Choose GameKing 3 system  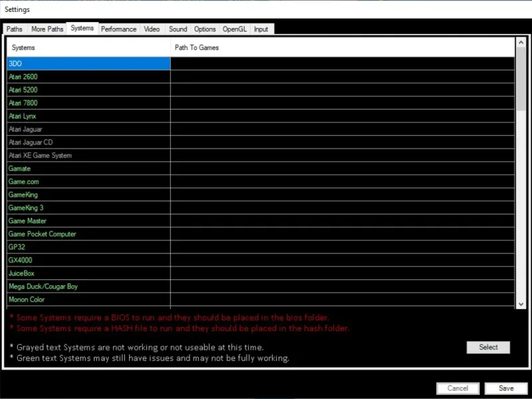pyautogui.click(x=88, y=207)
